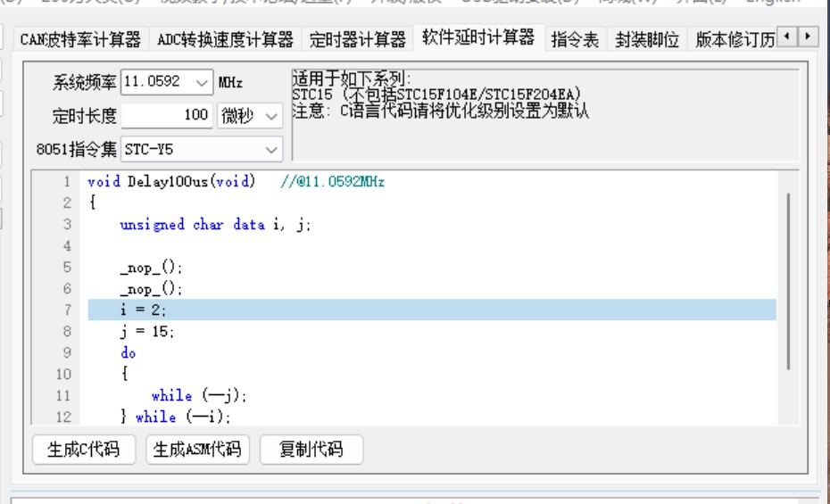Select the 软件延时计算器 tab
Screen dimensions: 830x504
coord(478,37)
